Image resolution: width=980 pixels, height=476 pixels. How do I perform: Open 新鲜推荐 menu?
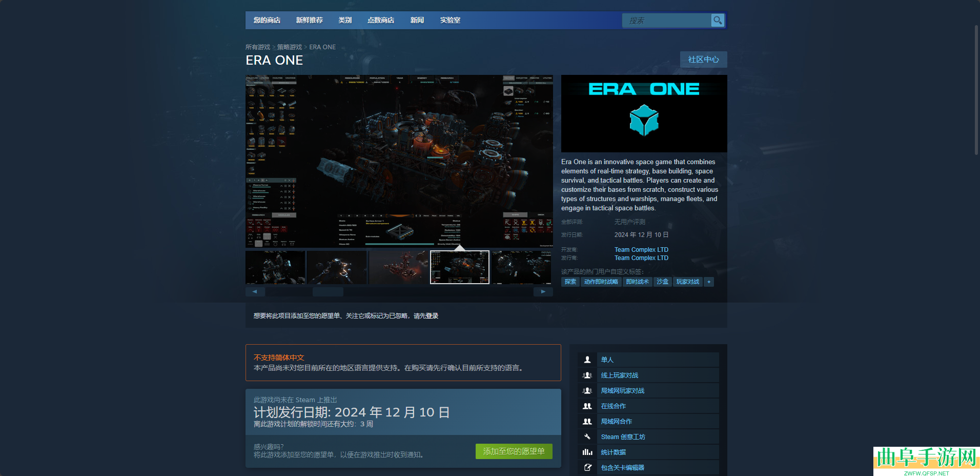pos(310,20)
